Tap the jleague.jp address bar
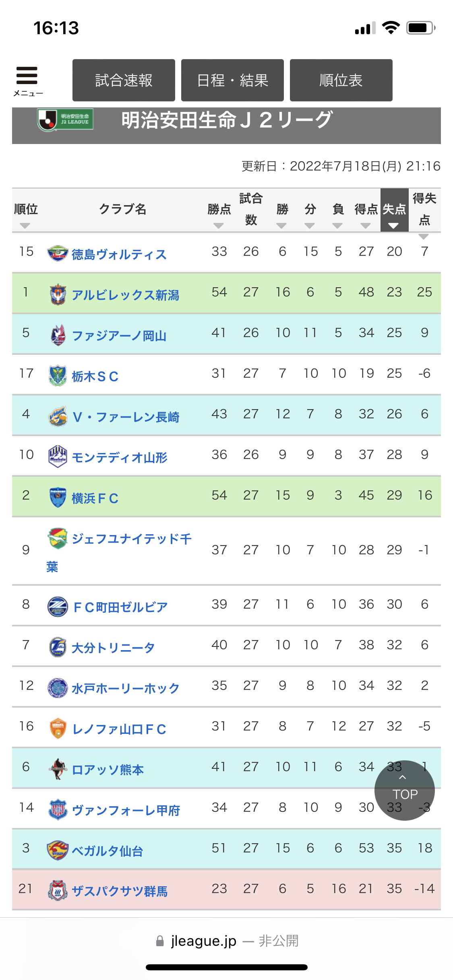The width and height of the screenshot is (453, 980). point(226,941)
